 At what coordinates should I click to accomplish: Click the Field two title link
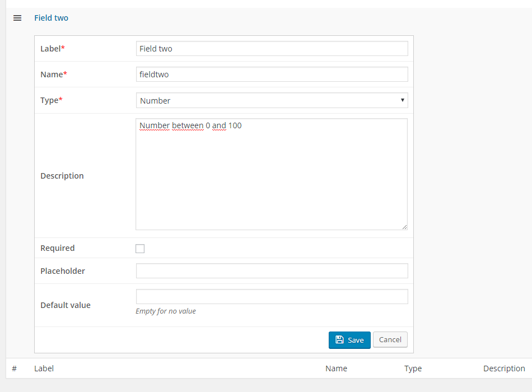(x=51, y=18)
